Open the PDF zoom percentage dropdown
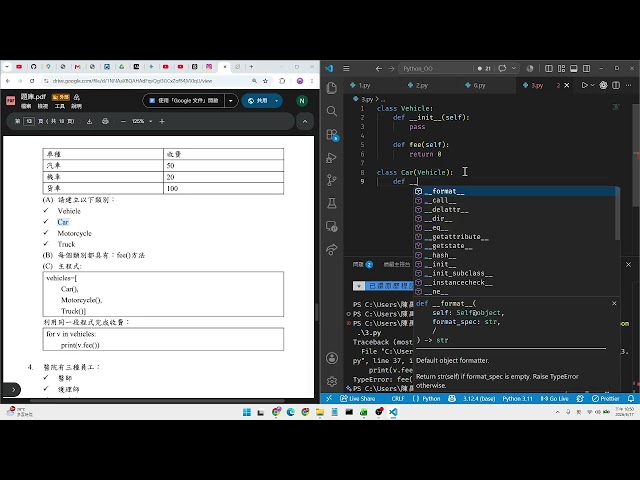 pos(151,121)
